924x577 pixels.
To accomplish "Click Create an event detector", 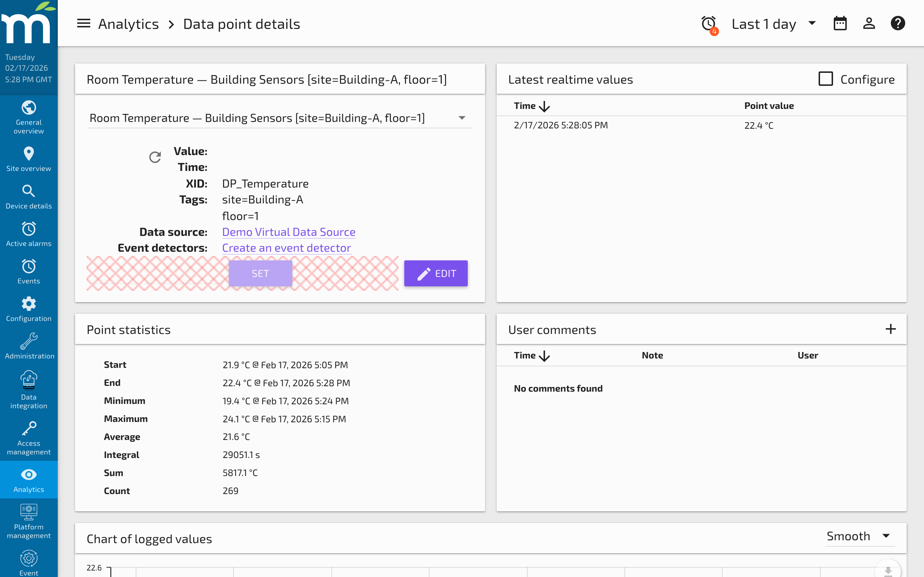I will point(286,247).
